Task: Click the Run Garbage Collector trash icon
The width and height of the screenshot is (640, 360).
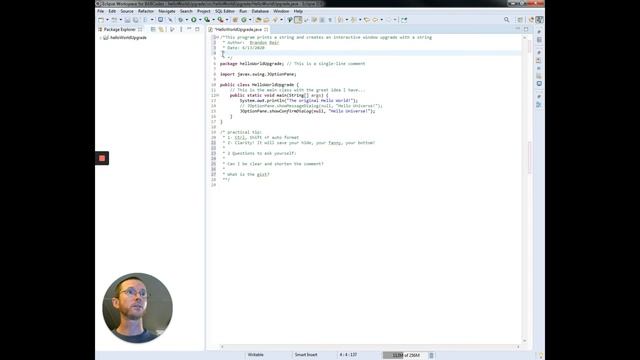Action: 431,355
